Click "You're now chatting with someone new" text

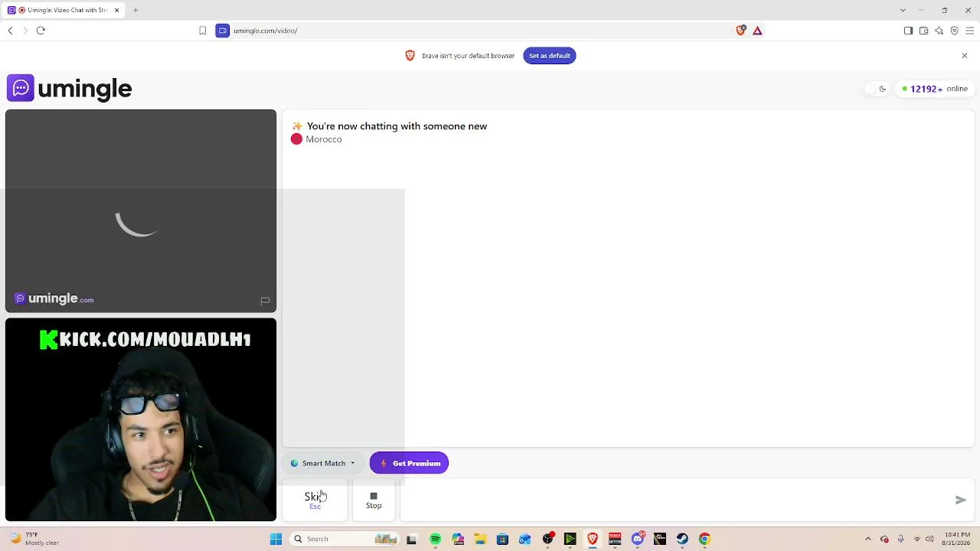tap(397, 126)
